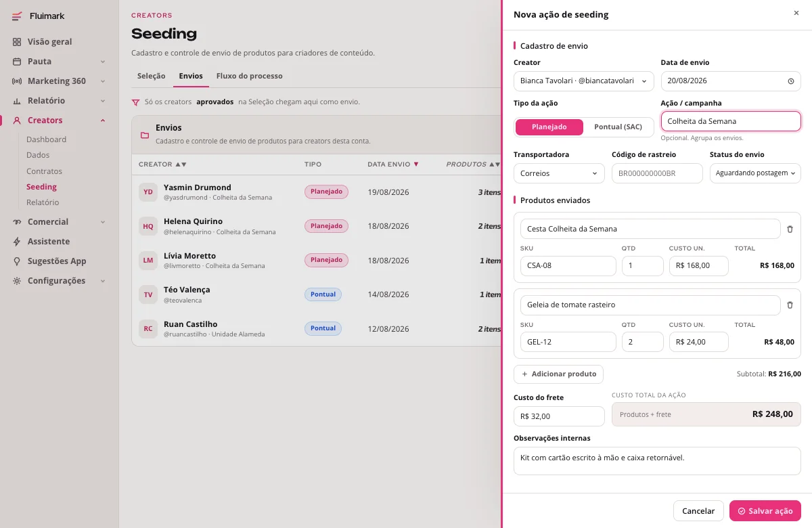Viewport: 812px width, 528px height.
Task: Open the Creator dropdown
Action: [584, 81]
